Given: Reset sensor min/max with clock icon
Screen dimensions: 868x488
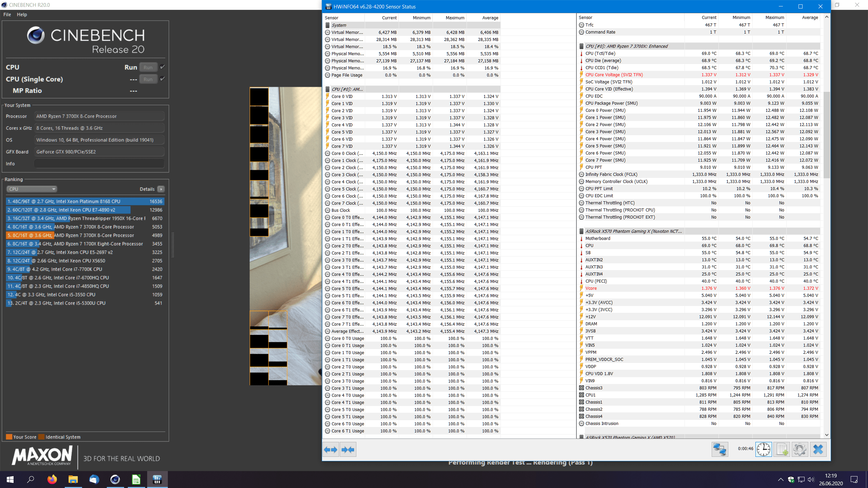Looking at the screenshot, I should click(764, 449).
